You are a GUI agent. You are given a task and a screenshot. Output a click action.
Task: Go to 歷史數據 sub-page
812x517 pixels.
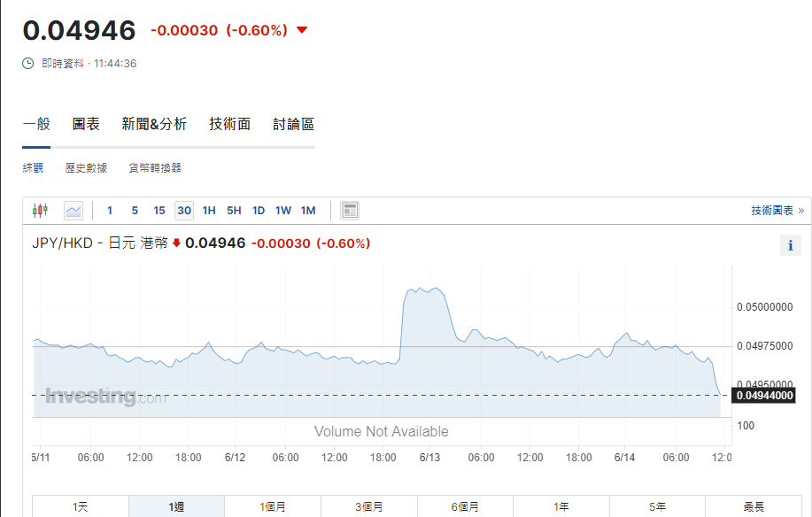pos(86,167)
